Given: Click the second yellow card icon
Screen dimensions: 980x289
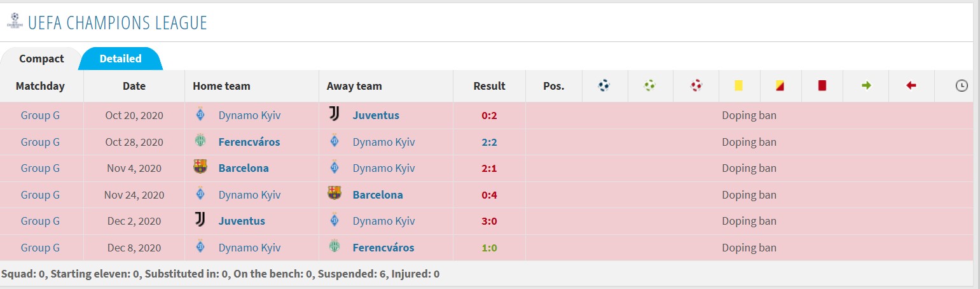Looking at the screenshot, I should (780, 85).
